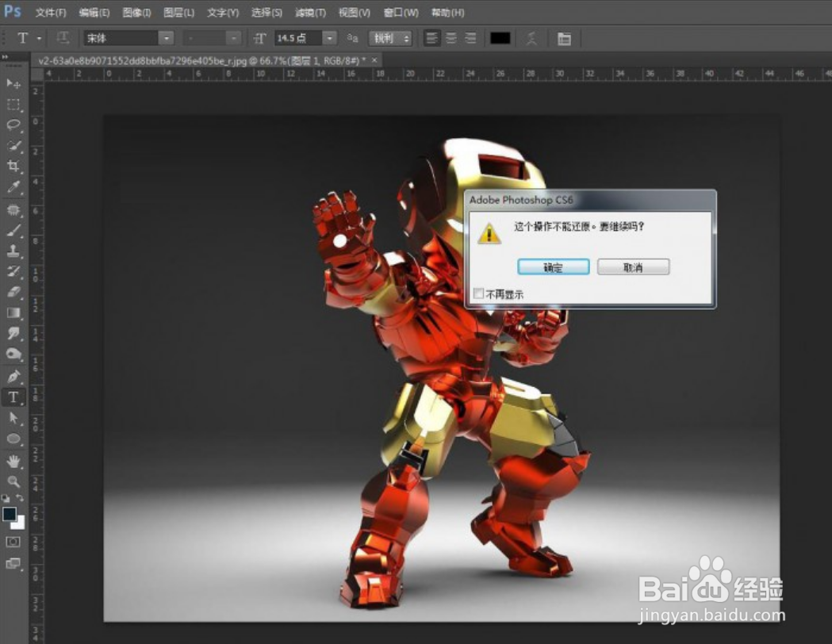This screenshot has width=832, height=644.
Task: Select the Eyedropper tool
Action: point(13,186)
